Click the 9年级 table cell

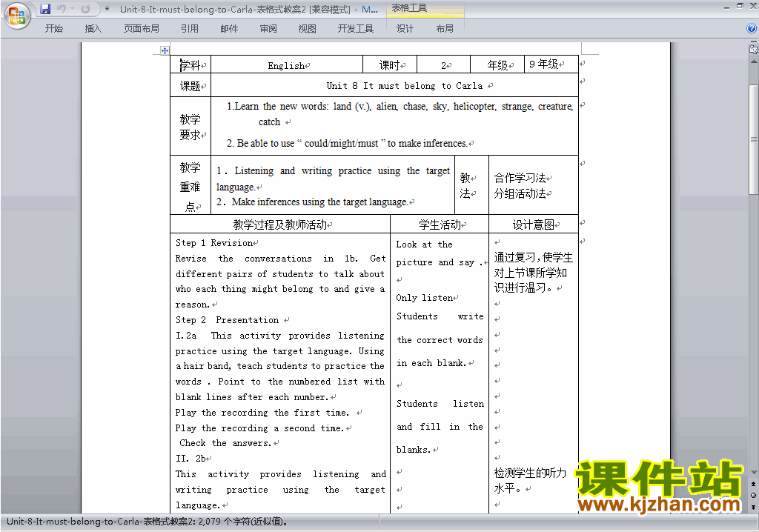(551, 64)
